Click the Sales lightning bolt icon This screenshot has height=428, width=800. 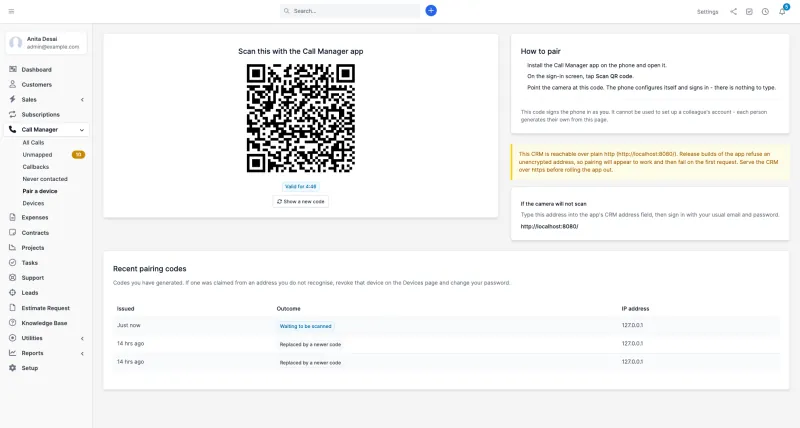pyautogui.click(x=13, y=99)
